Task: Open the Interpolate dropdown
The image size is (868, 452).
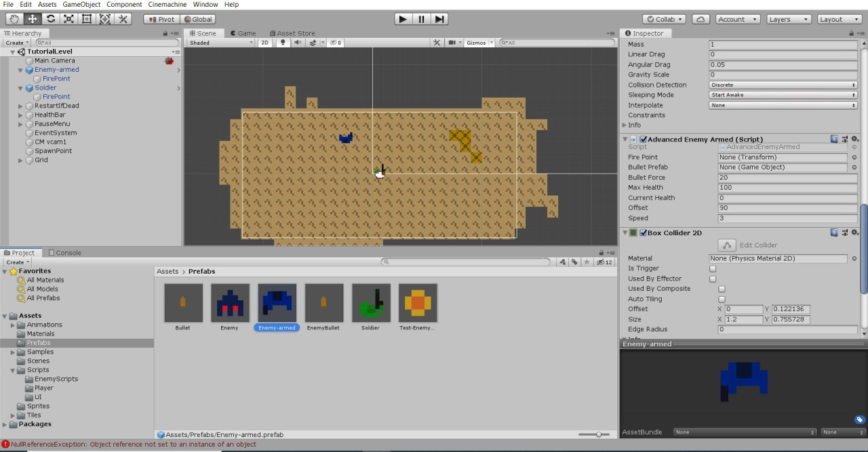Action: (783, 105)
